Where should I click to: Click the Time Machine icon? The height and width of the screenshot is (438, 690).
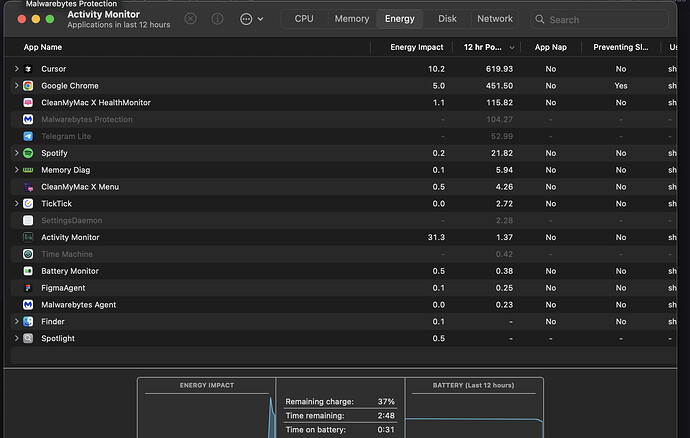pyautogui.click(x=28, y=254)
